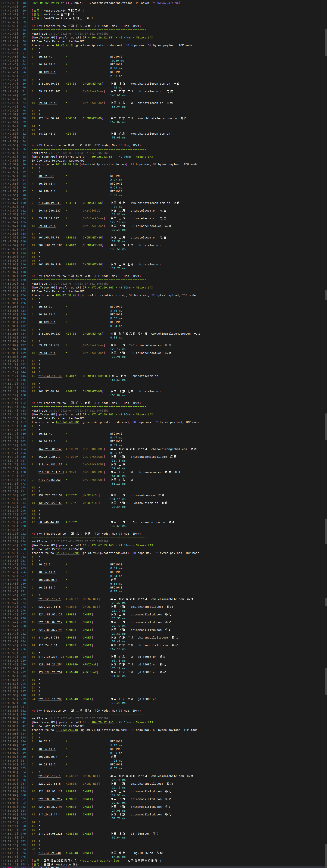
Task: Click the 162.219.85.145 CUG-BACKBONE IP address
Action: pos(50,449)
